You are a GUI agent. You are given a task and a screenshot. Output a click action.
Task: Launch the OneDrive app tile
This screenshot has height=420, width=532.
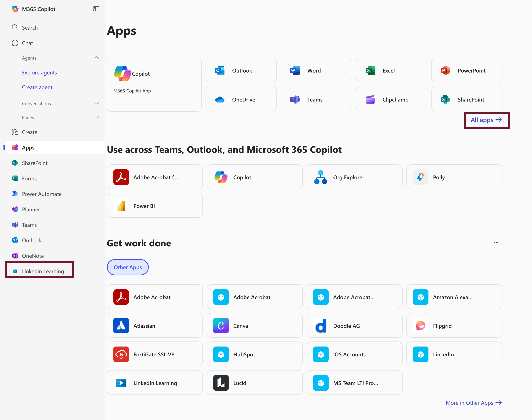[x=241, y=99]
